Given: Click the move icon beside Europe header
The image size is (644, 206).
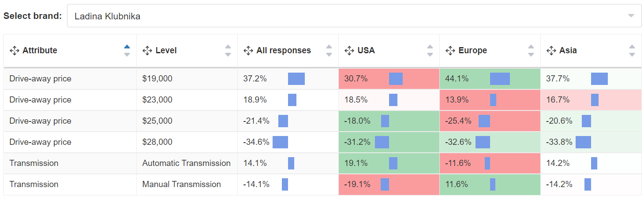Looking at the screenshot, I should (450, 51).
